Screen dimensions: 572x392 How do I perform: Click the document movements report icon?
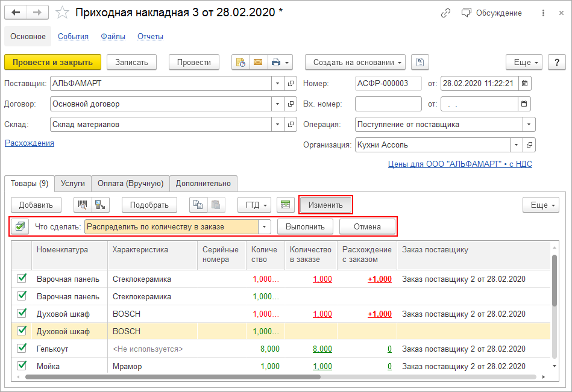[240, 62]
